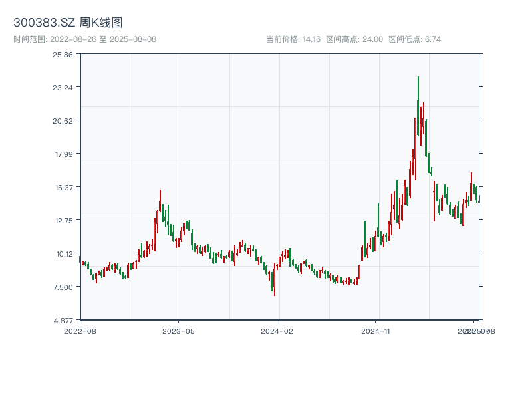
Task: Click the 当前价格: 14.16 label
Action: [293, 39]
